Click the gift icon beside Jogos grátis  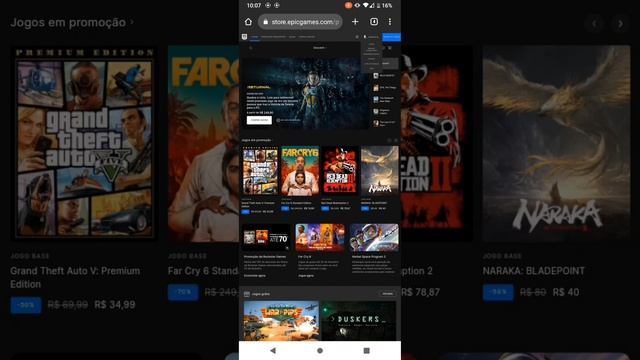[247, 294]
